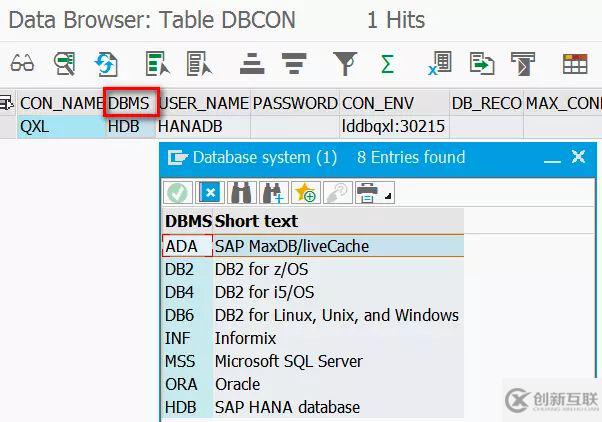Select the HDB cell in the QXL row
Screen dimensions: 602x422
[130, 126]
